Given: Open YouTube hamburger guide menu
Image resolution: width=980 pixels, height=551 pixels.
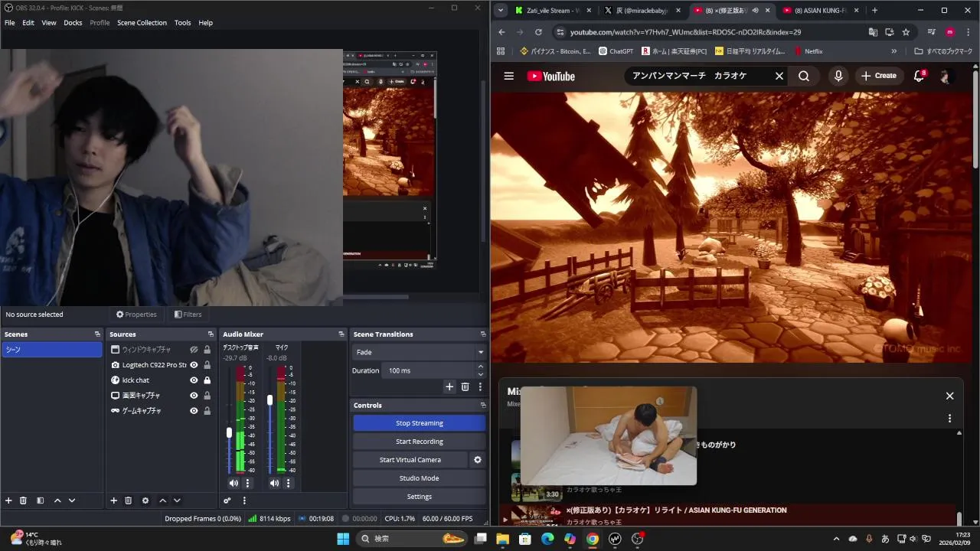Looking at the screenshot, I should click(509, 76).
